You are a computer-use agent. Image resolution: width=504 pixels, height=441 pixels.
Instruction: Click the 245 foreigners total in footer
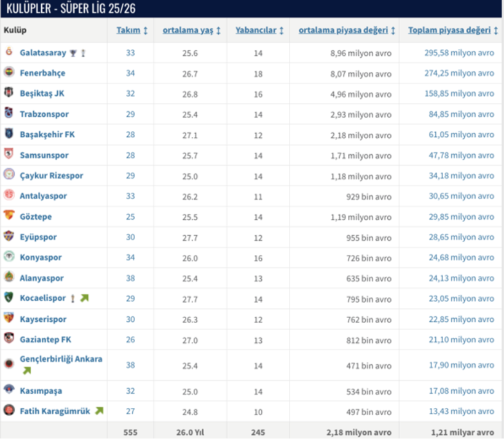(258, 432)
